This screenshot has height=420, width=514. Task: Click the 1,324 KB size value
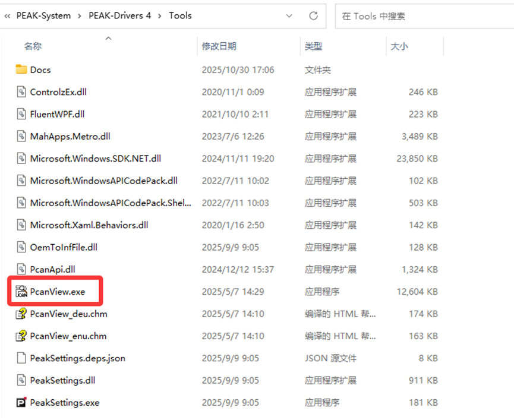point(420,269)
